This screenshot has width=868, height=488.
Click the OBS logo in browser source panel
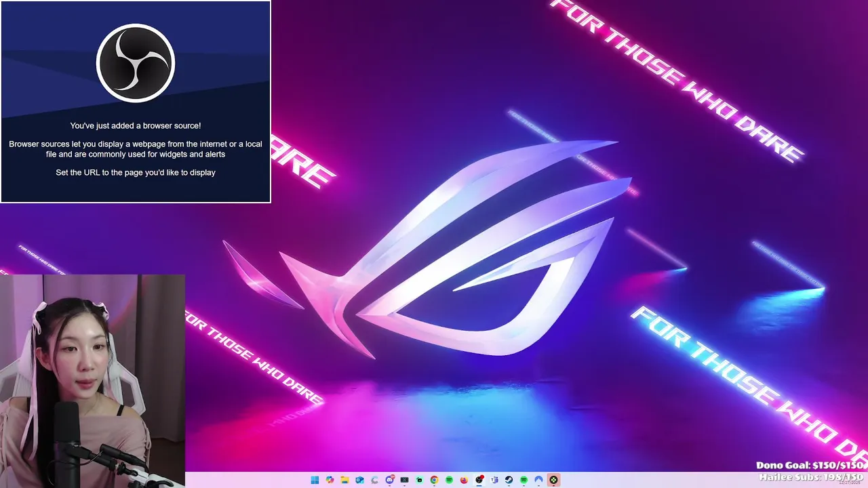(x=136, y=63)
